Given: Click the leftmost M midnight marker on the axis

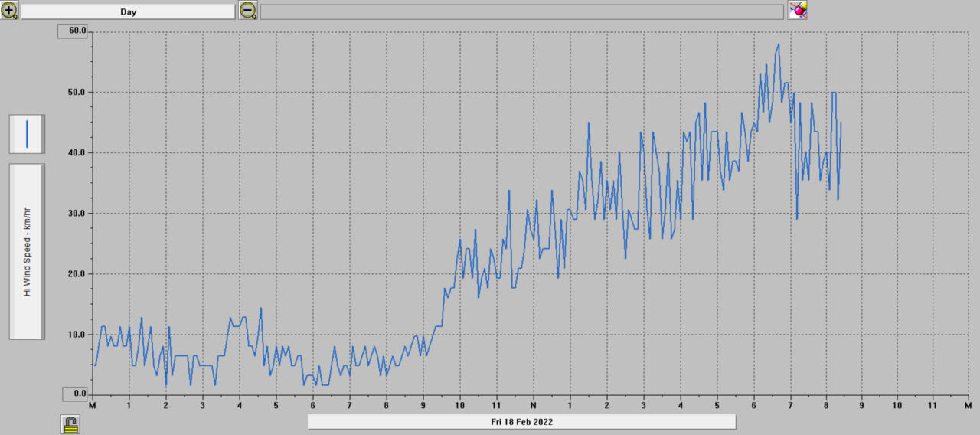Looking at the screenshot, I should 92,405.
